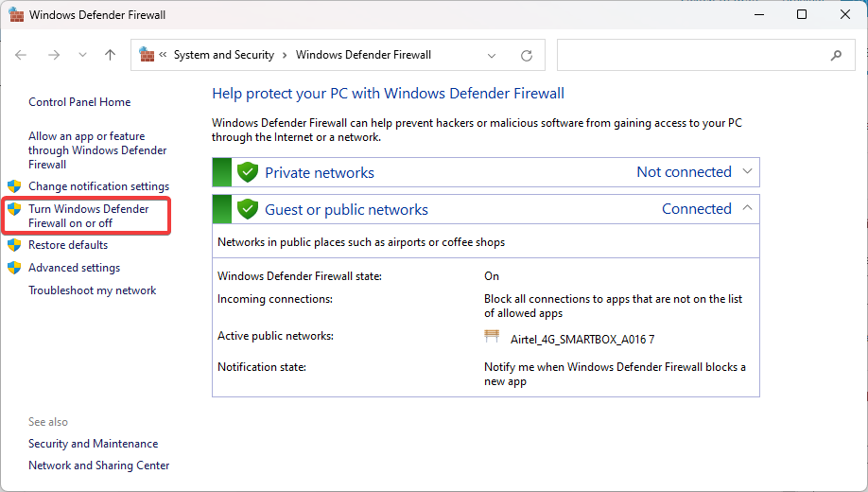Click the Connected status text
The width and height of the screenshot is (868, 492).
pos(697,209)
